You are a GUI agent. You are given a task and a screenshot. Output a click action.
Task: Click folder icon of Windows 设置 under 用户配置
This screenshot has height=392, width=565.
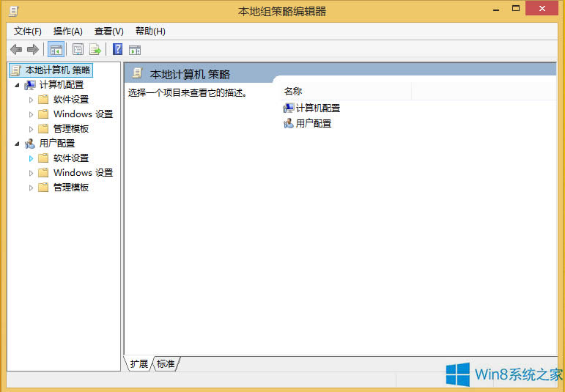click(x=43, y=173)
